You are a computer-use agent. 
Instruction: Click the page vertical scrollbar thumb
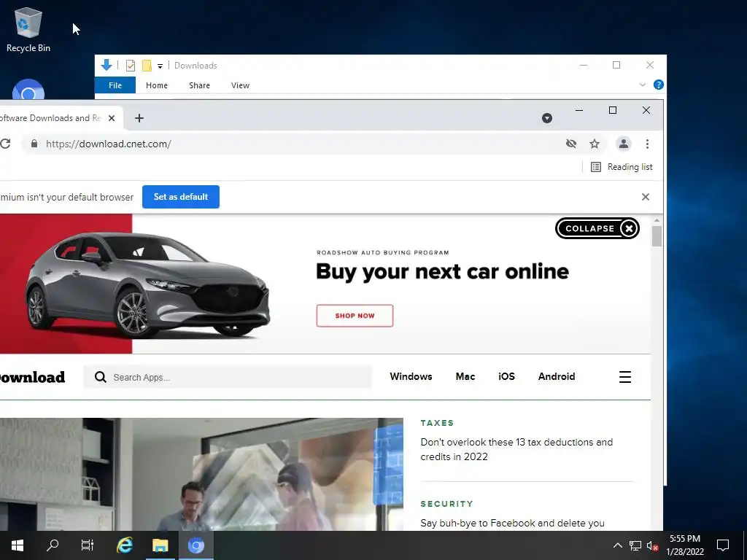(657, 236)
